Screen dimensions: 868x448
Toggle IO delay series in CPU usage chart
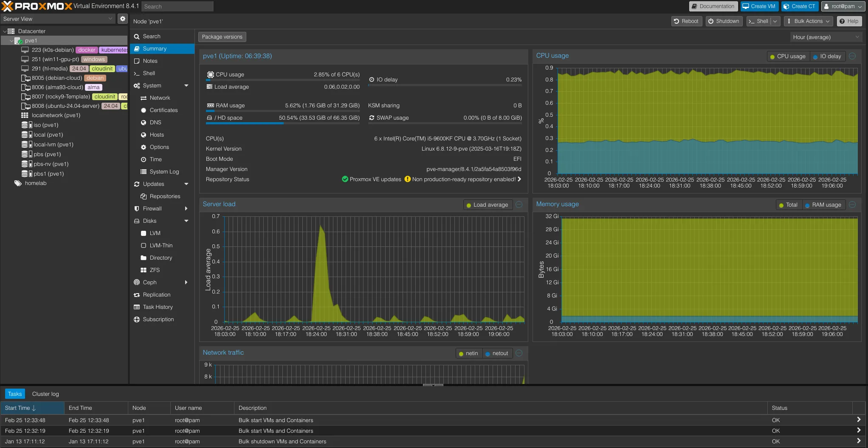pos(826,56)
